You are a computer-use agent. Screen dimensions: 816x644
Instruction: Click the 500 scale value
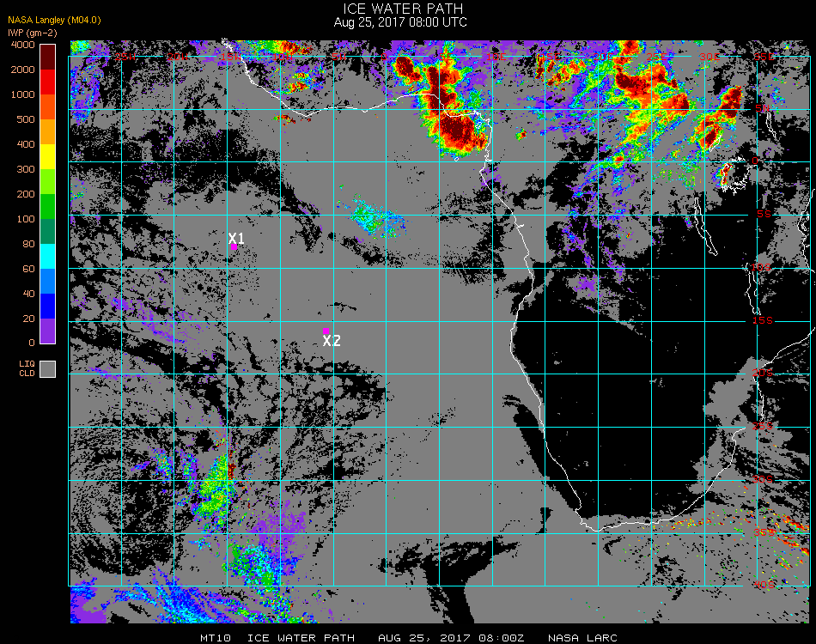(26, 119)
